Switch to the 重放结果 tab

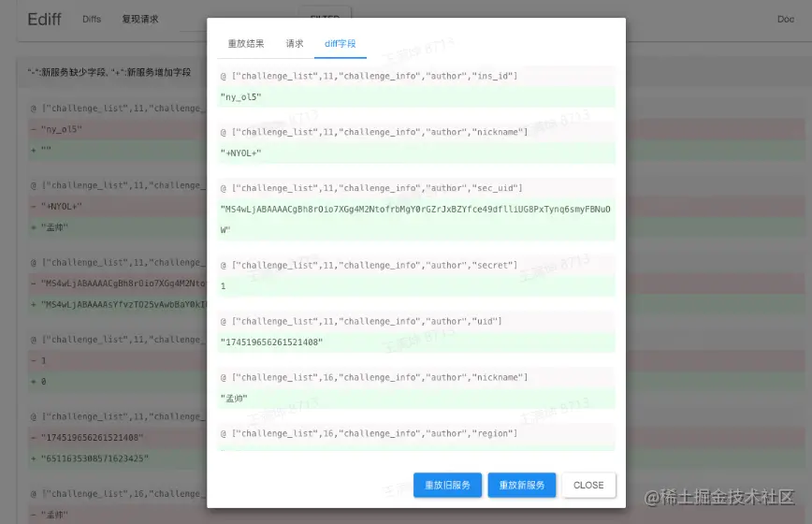click(x=246, y=43)
